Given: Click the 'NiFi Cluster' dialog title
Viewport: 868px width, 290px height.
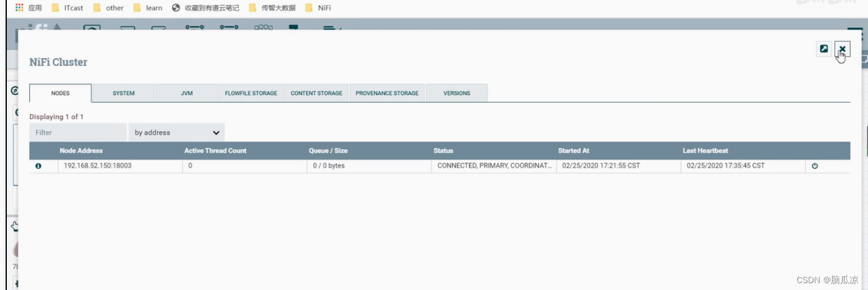Looking at the screenshot, I should pyautogui.click(x=58, y=62).
